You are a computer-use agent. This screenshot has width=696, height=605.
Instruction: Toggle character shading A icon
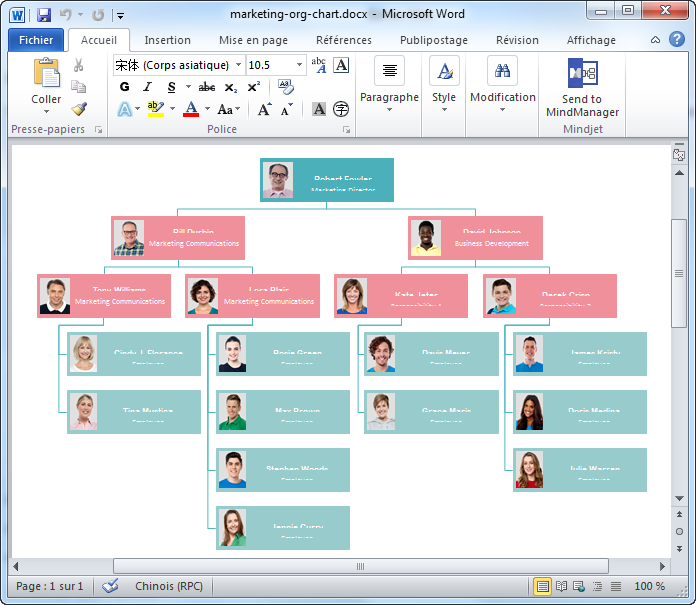[319, 109]
